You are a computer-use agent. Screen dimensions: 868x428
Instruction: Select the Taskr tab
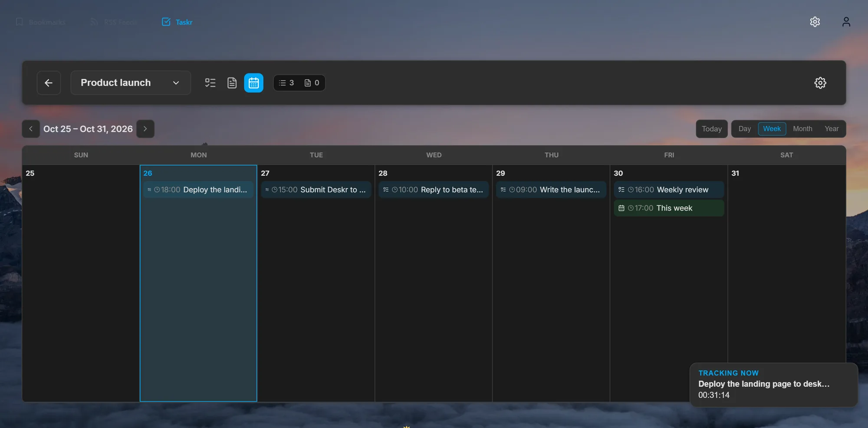177,22
